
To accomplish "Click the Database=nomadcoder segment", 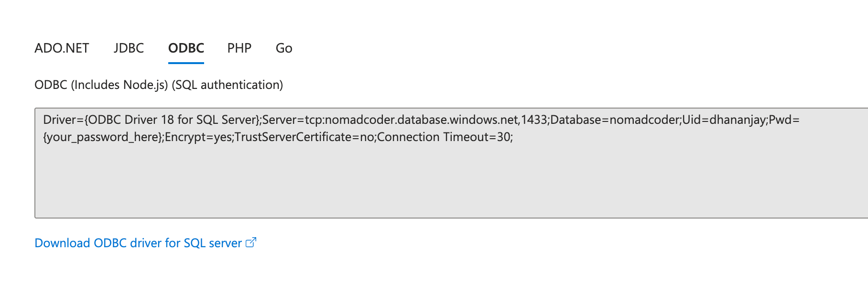I will click(x=614, y=120).
